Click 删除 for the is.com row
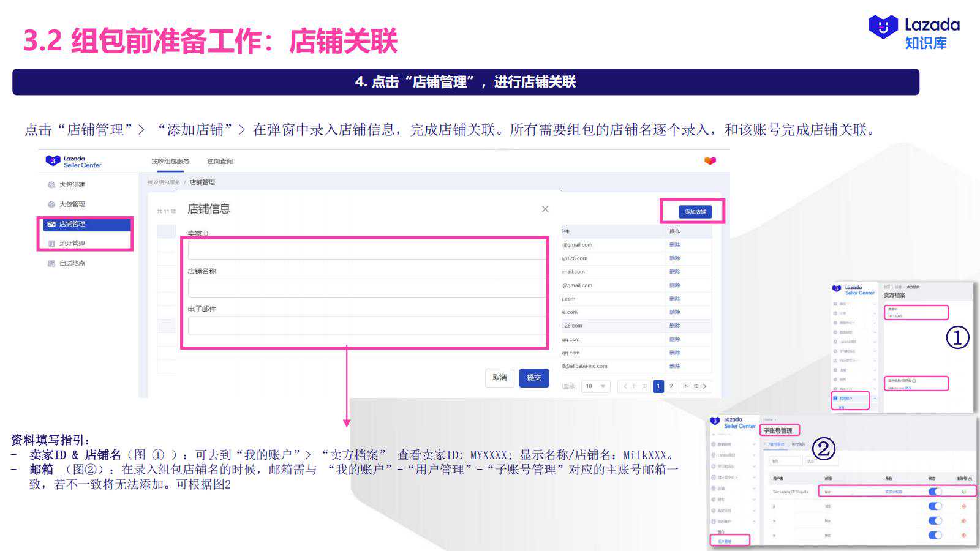This screenshot has width=980, height=551. (675, 312)
